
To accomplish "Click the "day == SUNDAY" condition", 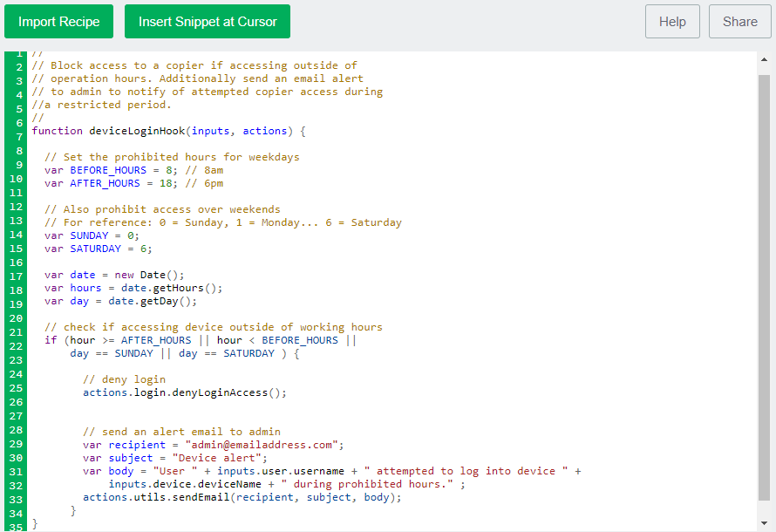I will click(x=112, y=353).
